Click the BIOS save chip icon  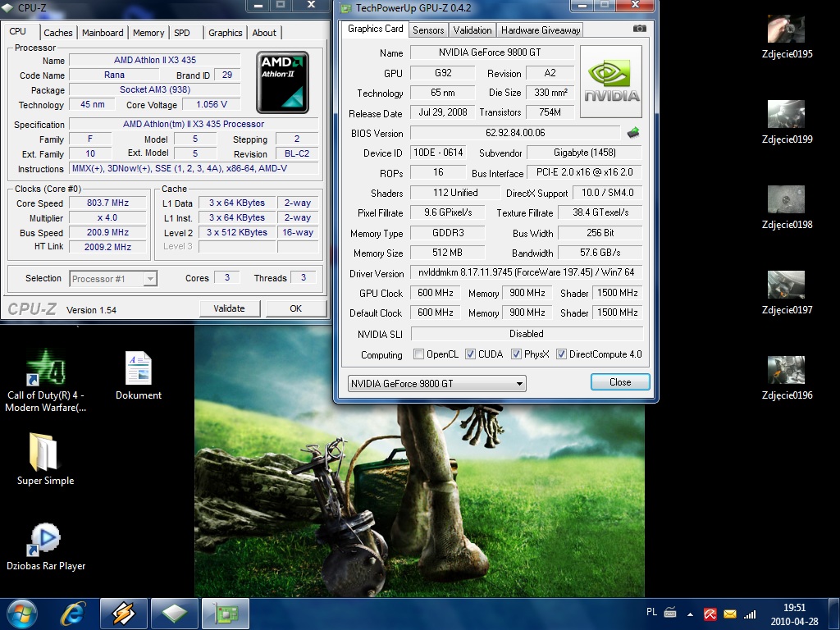tap(633, 133)
